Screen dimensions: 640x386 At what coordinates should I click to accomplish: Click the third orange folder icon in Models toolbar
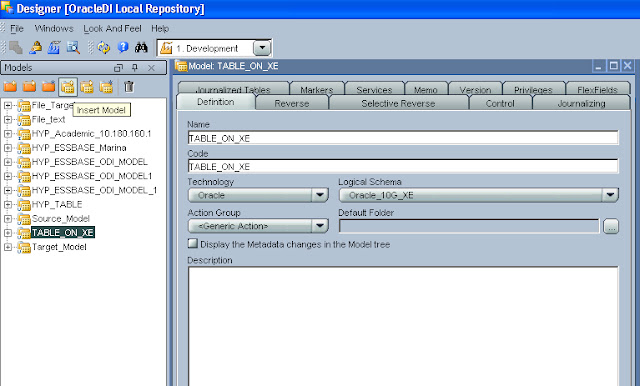pos(49,87)
